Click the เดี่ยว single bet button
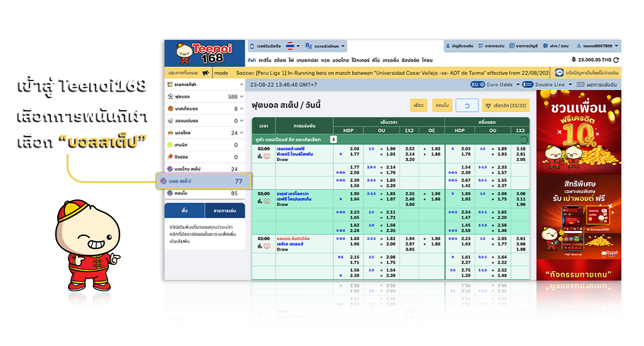The image size is (644, 346). pos(418,105)
